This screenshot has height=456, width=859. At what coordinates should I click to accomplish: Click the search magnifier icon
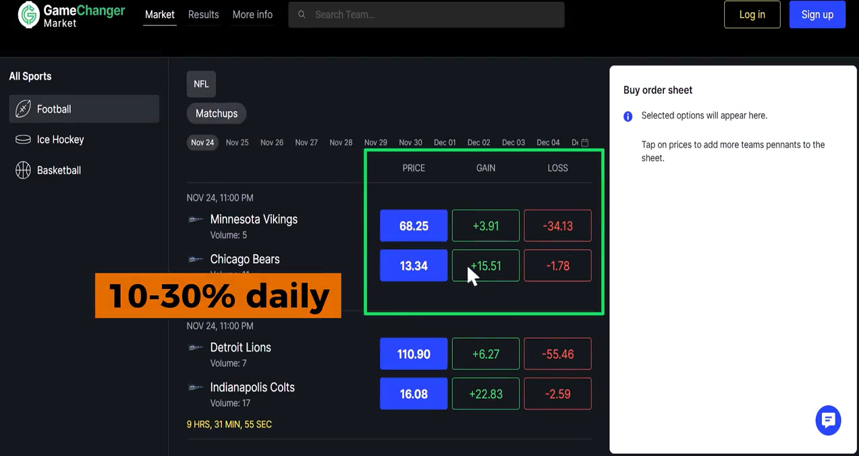[301, 15]
